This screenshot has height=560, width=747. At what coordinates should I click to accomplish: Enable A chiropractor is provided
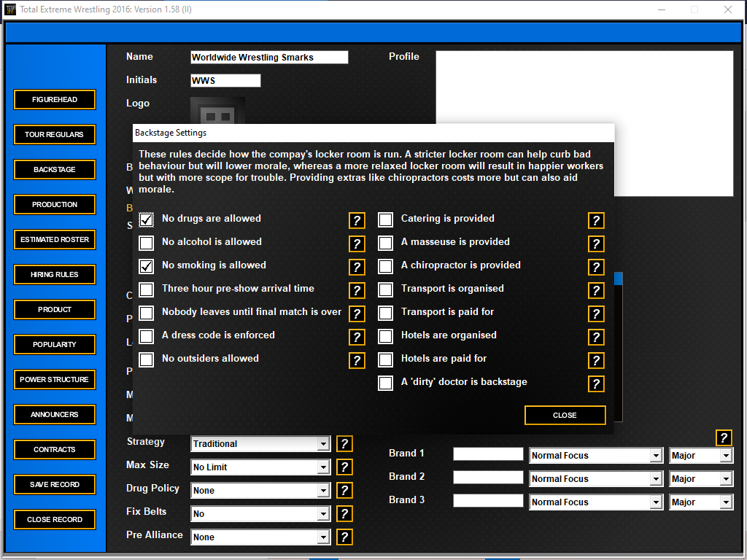click(x=385, y=266)
